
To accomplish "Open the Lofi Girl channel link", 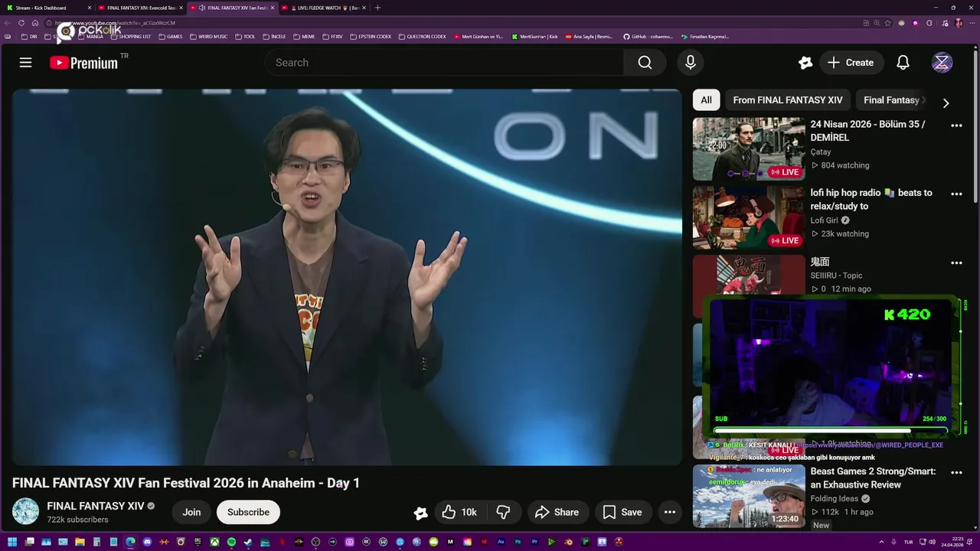I will [x=825, y=220].
